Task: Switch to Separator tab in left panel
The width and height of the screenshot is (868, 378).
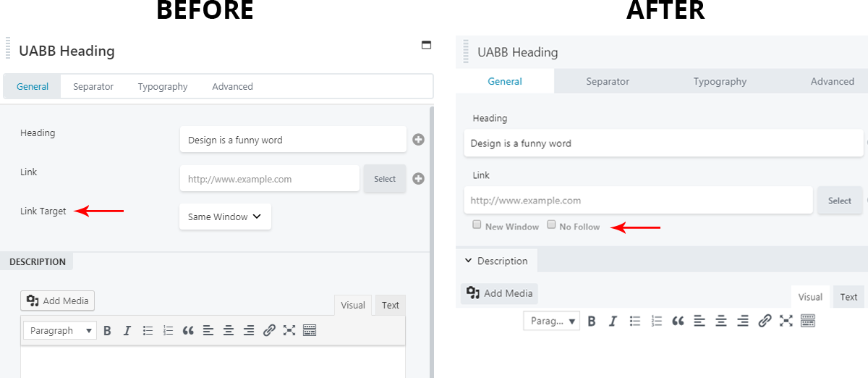Action: pyautogui.click(x=93, y=87)
